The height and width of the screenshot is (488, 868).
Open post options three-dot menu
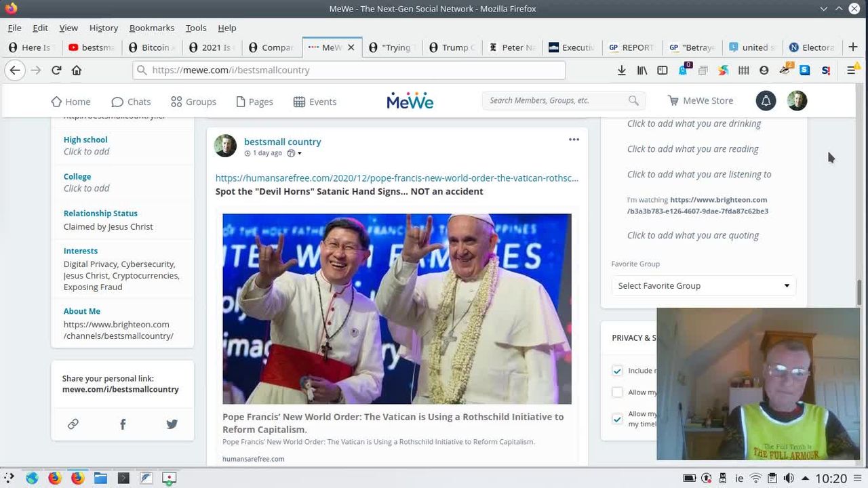point(574,140)
